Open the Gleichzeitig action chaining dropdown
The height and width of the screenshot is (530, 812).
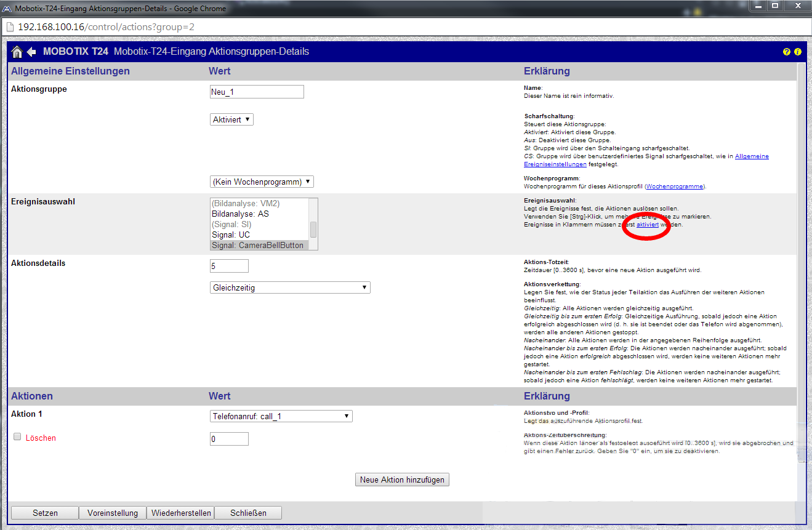[290, 287]
